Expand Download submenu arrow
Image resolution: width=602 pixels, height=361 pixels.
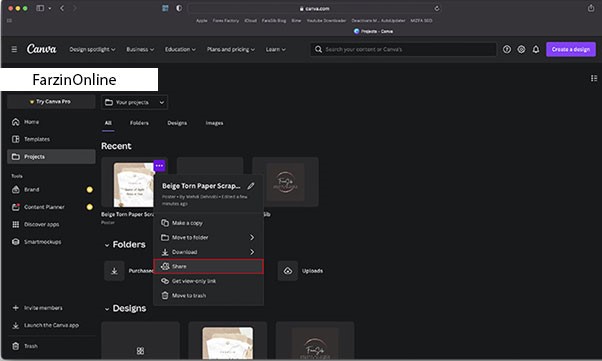pos(252,252)
